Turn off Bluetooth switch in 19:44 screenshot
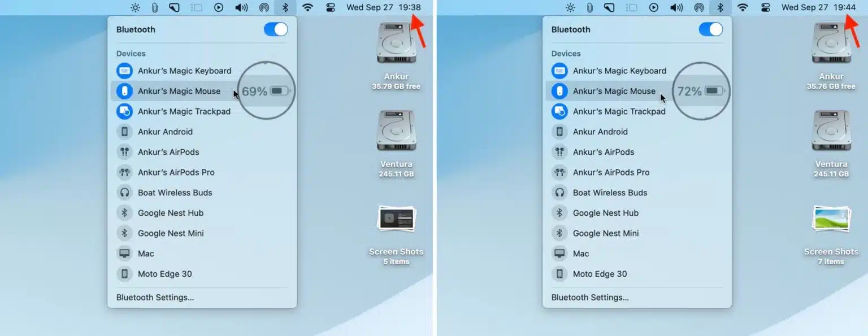This screenshot has height=336, width=868. [x=711, y=29]
